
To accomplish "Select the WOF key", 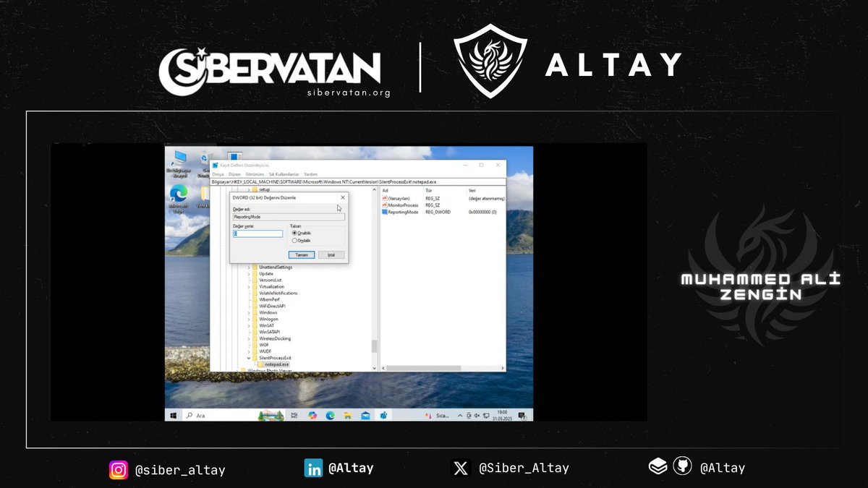I will tap(264, 345).
